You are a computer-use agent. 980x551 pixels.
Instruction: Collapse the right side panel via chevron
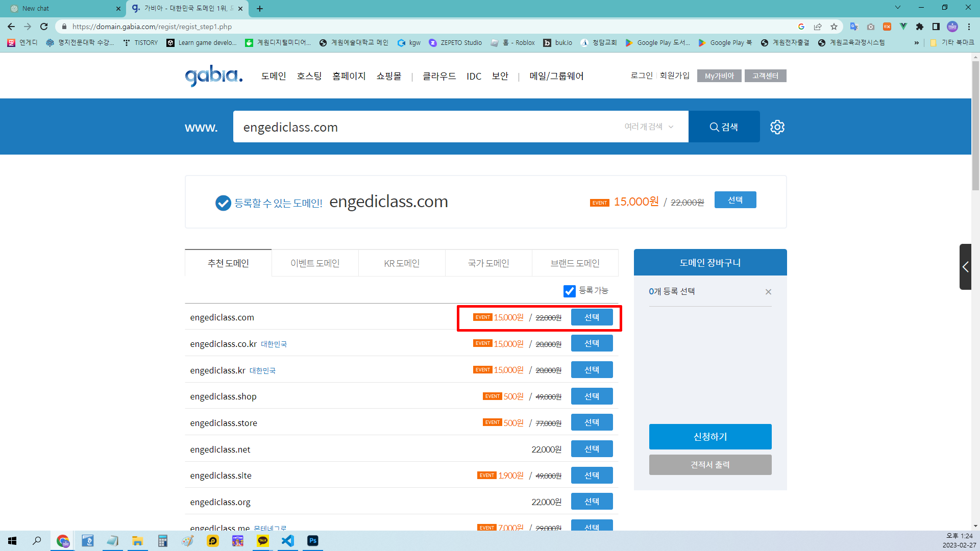click(966, 267)
